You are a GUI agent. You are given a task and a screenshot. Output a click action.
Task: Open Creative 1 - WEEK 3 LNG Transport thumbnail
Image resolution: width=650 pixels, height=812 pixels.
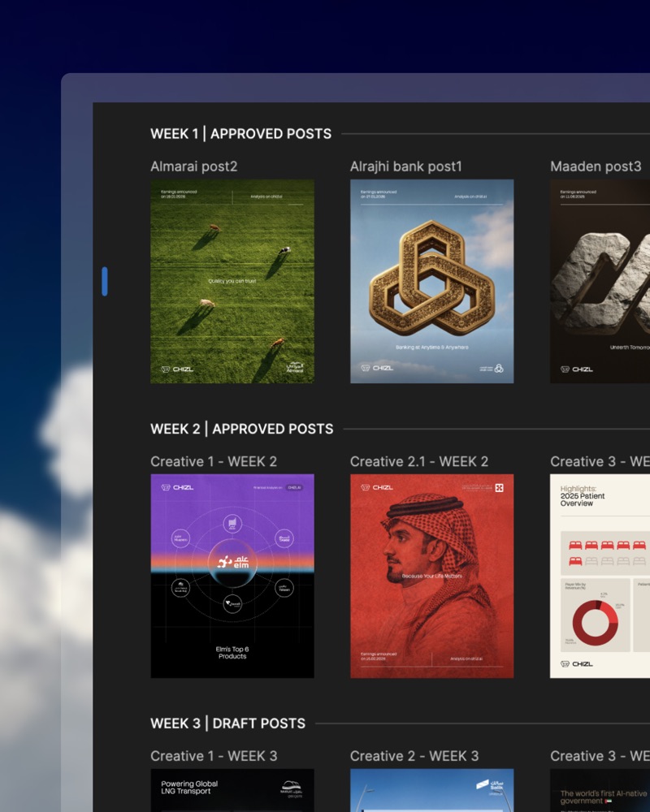(x=232, y=790)
